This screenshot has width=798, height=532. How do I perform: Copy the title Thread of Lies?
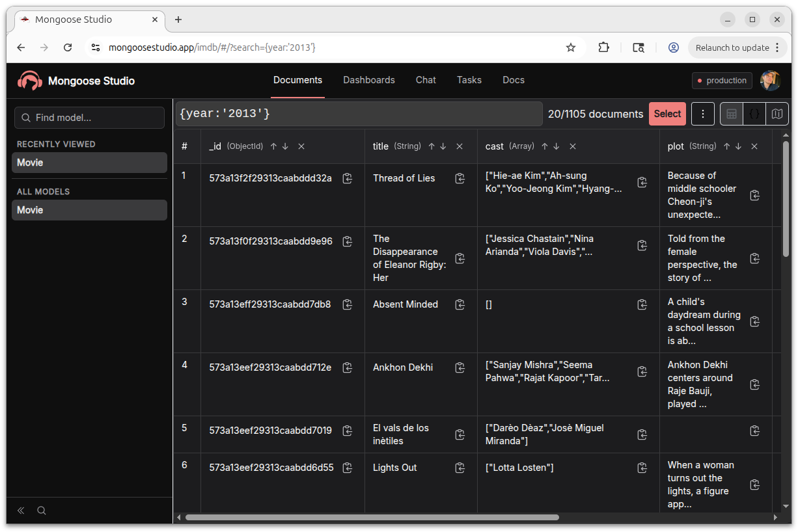pyautogui.click(x=460, y=178)
